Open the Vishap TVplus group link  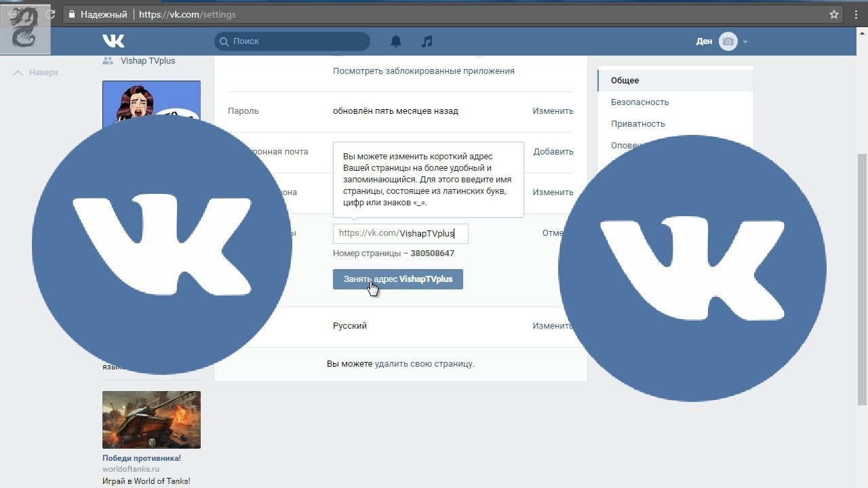148,61
